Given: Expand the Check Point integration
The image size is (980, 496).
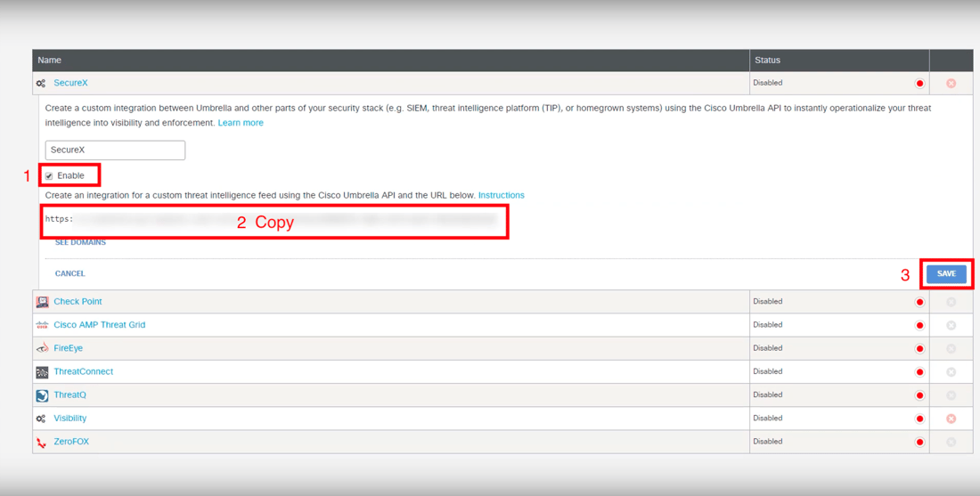Looking at the screenshot, I should coord(78,301).
